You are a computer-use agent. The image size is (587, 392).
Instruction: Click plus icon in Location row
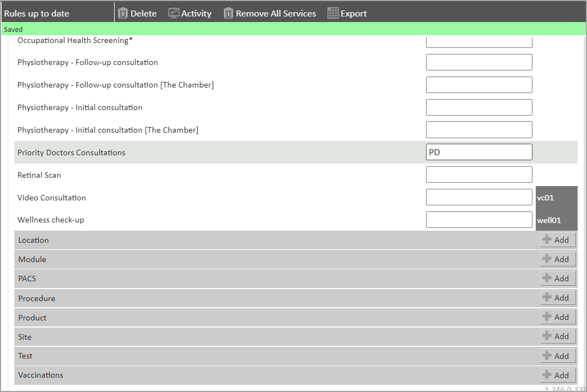click(547, 239)
